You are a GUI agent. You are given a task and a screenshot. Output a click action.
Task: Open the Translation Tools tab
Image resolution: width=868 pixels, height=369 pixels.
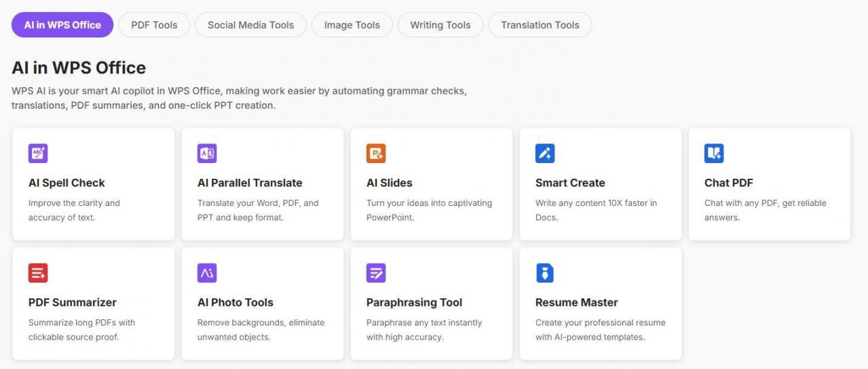(x=540, y=25)
